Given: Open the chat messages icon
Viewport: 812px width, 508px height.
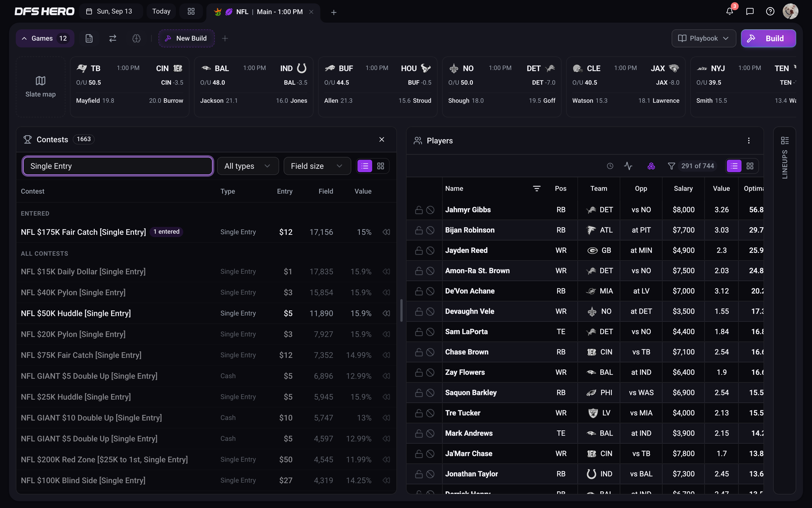Looking at the screenshot, I should (750, 11).
